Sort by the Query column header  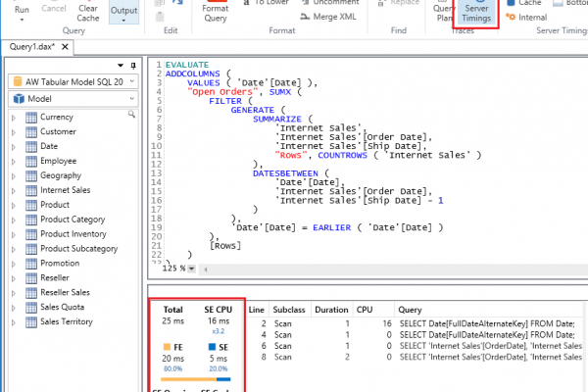(410, 310)
